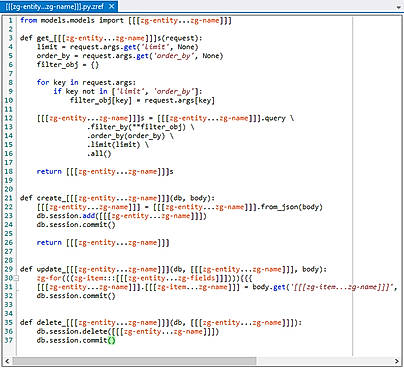Click the 'for key in request.args:' line
Viewport: 404px width, 368px height.
pos(86,83)
